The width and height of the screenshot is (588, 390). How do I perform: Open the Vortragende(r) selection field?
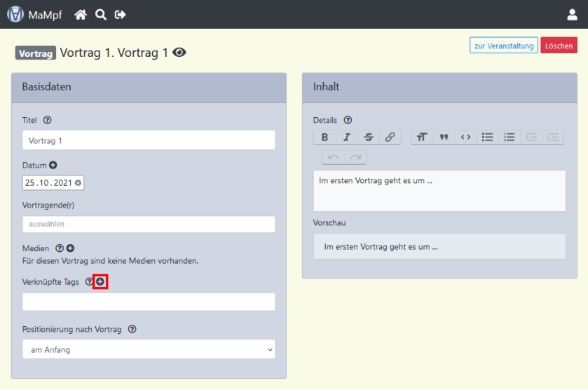[149, 224]
